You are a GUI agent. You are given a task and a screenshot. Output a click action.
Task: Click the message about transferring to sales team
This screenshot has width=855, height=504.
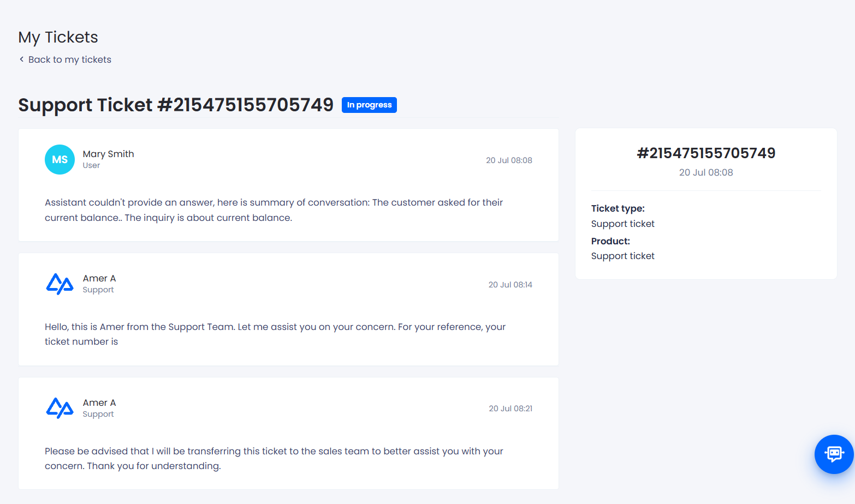(274, 458)
